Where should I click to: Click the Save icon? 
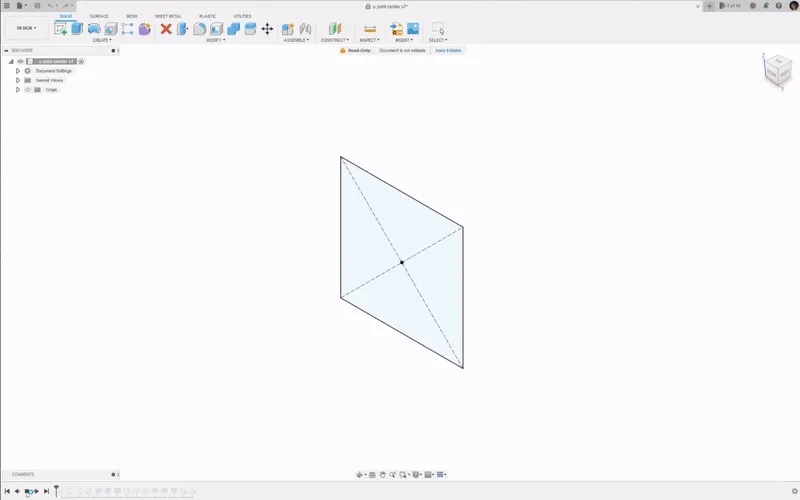[x=37, y=6]
